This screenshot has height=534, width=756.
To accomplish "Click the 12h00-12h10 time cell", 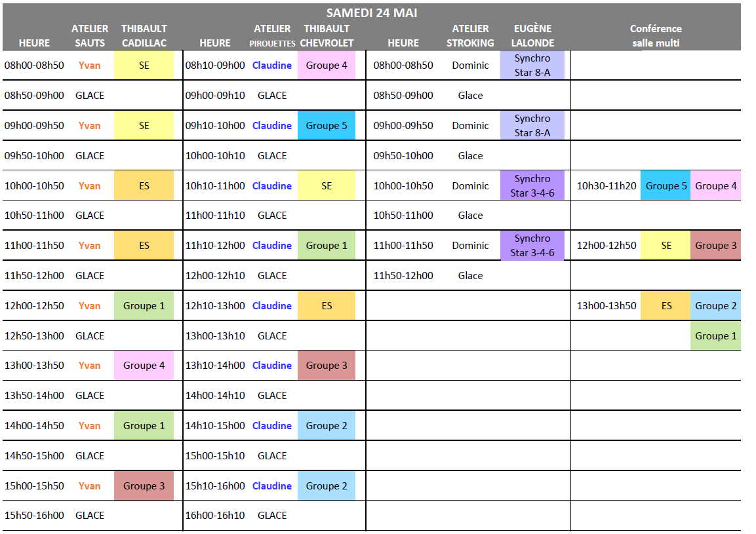I will [215, 276].
